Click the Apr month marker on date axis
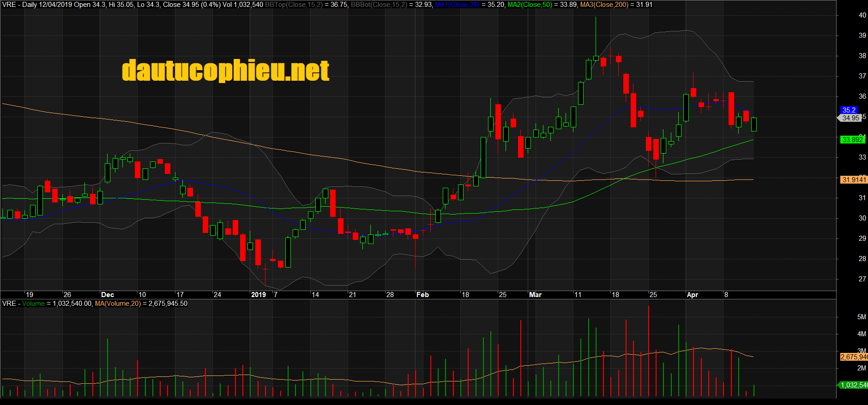 click(693, 295)
